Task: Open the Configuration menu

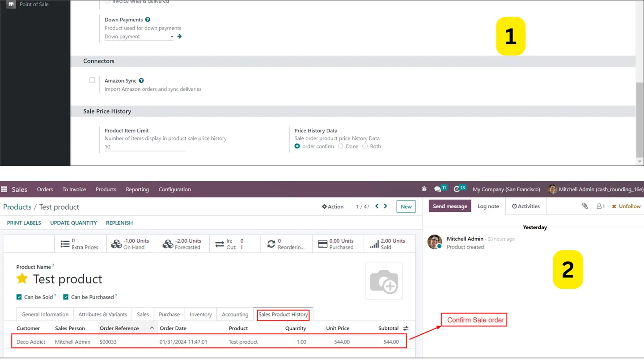Action: tap(174, 189)
